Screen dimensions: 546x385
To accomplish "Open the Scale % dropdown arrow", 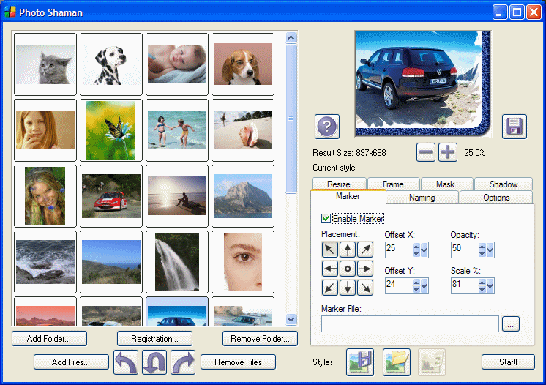I will (490, 285).
